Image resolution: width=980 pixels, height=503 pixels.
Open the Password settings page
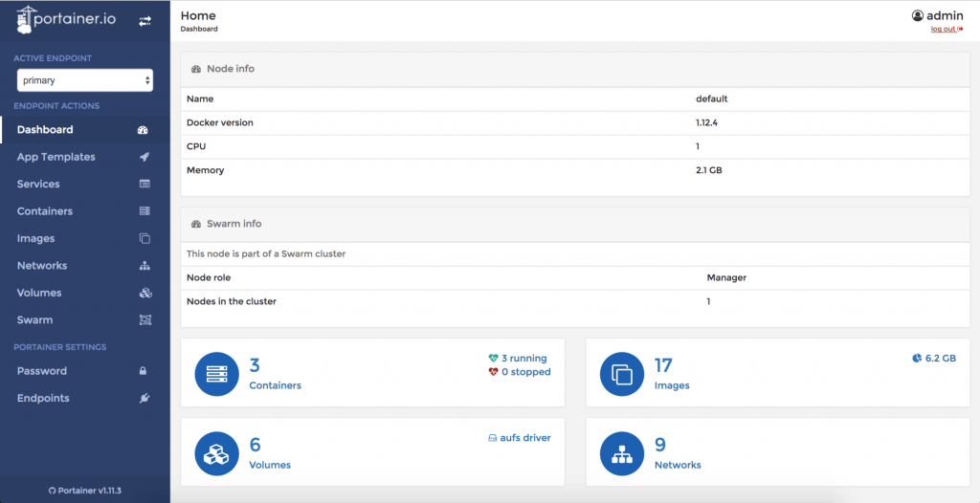coord(42,371)
